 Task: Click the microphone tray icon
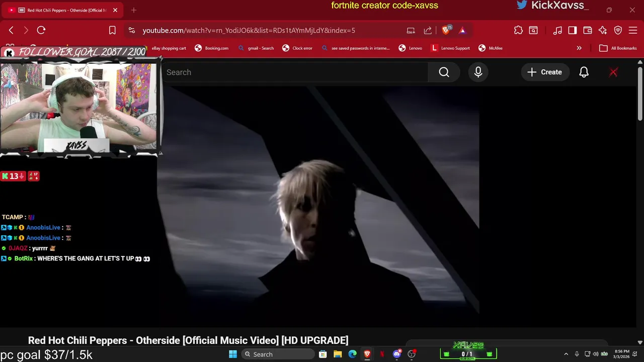(x=577, y=354)
